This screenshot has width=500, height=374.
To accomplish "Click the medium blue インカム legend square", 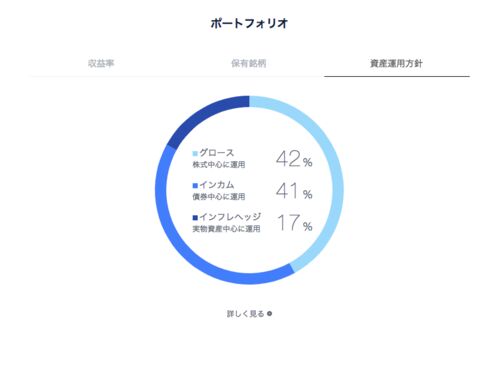I will 195,186.
